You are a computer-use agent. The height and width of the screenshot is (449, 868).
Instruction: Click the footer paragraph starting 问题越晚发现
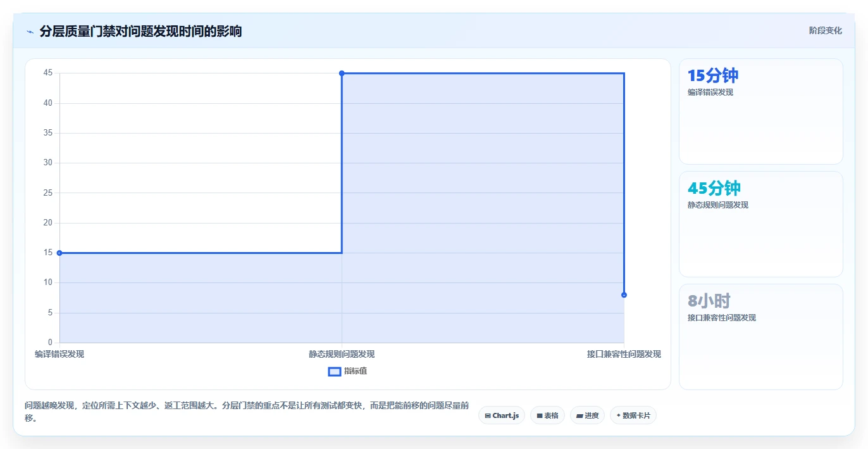coord(247,411)
